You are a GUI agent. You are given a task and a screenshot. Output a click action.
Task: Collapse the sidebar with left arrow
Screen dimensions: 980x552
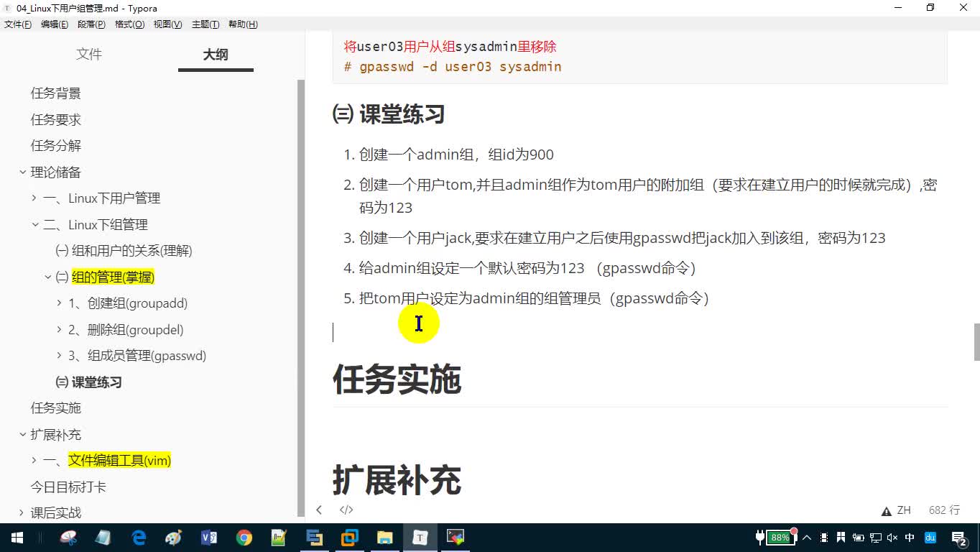click(x=319, y=510)
